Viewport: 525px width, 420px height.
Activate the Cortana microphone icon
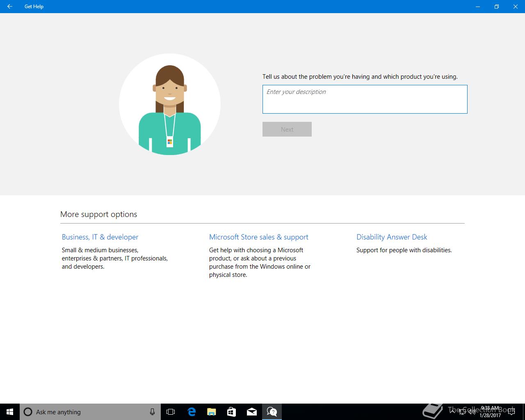pos(152,412)
